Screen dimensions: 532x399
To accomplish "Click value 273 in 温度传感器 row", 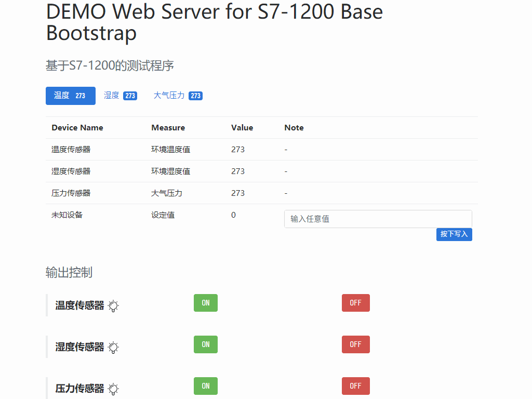I will (x=238, y=150).
